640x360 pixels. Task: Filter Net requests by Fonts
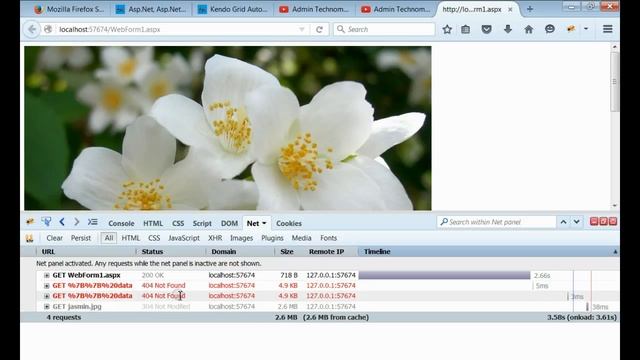(x=329, y=238)
